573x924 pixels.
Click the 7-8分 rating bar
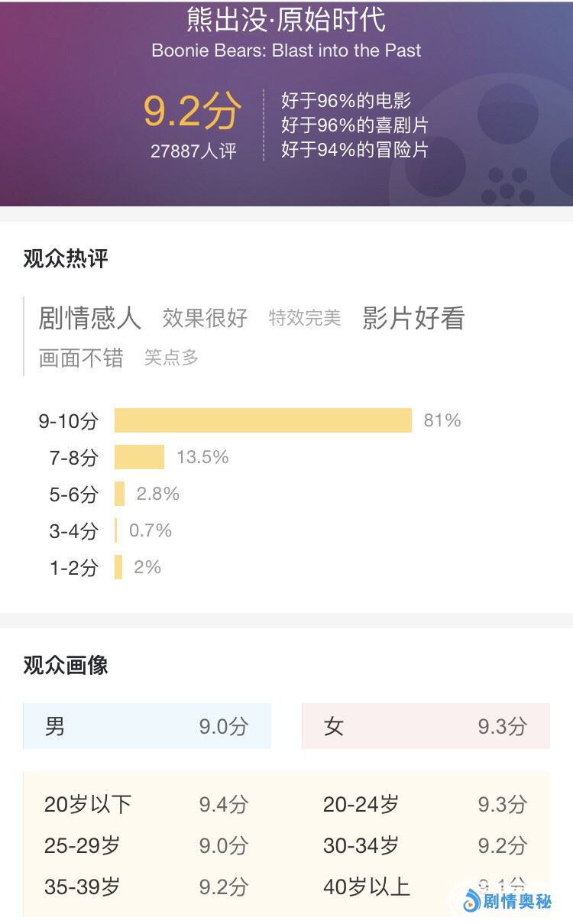click(139, 457)
